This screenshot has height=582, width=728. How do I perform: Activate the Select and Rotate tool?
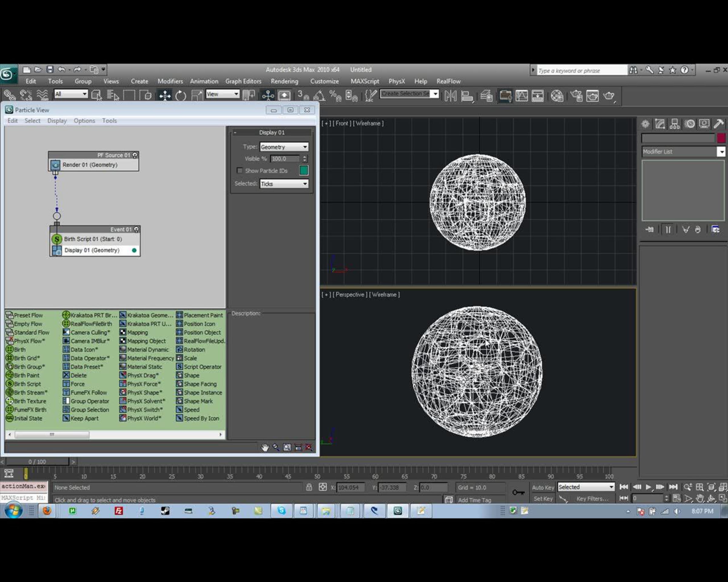(181, 95)
